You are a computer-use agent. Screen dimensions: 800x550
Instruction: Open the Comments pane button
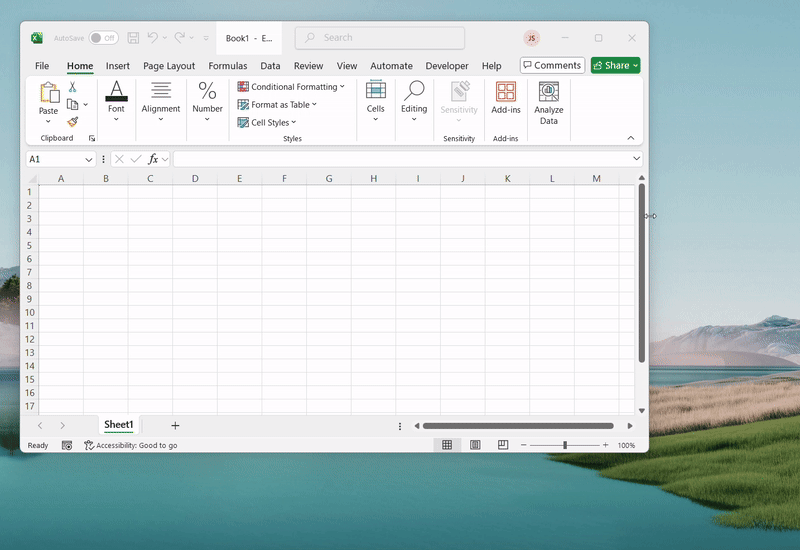(x=552, y=65)
